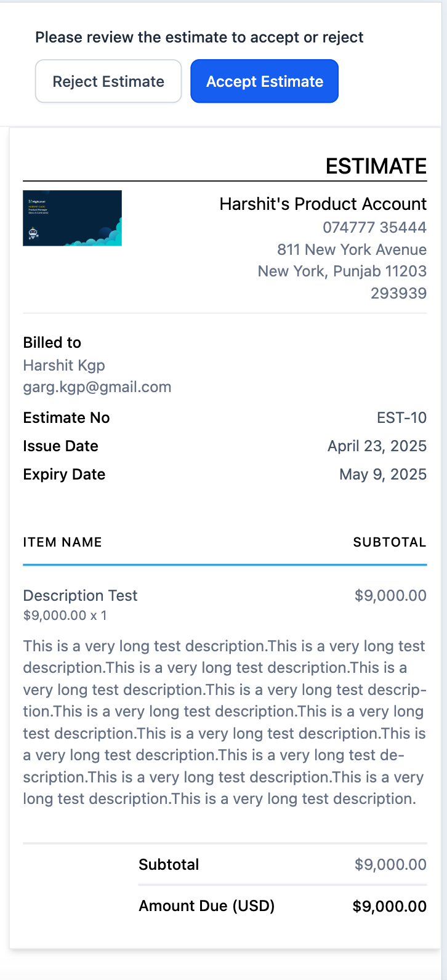This screenshot has height=980, width=447.
Task: Click the company logo thumbnail image
Action: pyautogui.click(x=72, y=218)
